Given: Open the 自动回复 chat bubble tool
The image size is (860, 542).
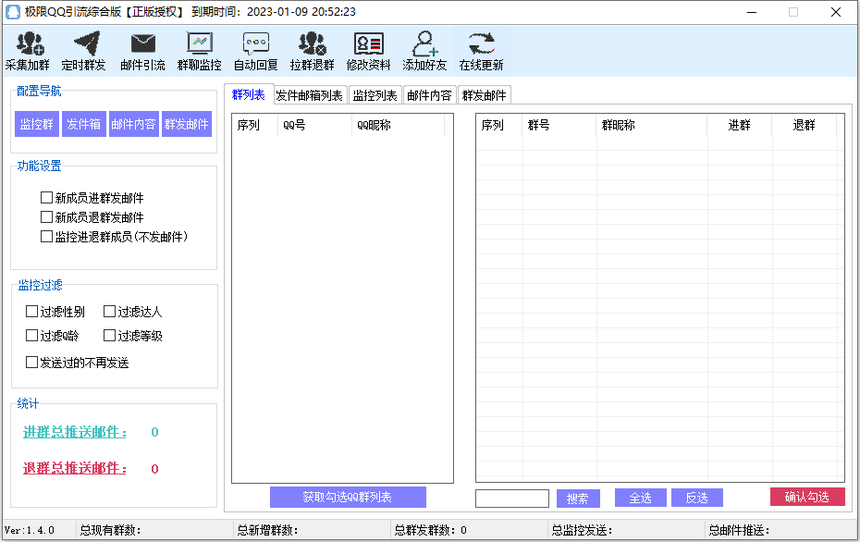Looking at the screenshot, I should coord(256,50).
